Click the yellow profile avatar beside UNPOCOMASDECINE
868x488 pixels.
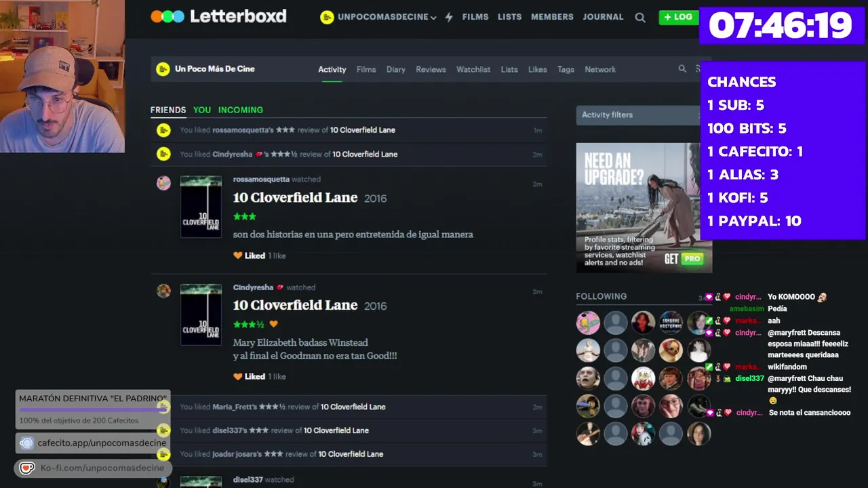tap(327, 17)
